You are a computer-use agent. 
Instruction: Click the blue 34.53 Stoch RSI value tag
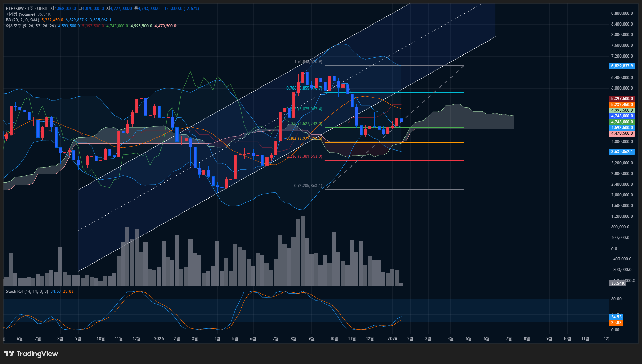click(x=616, y=317)
